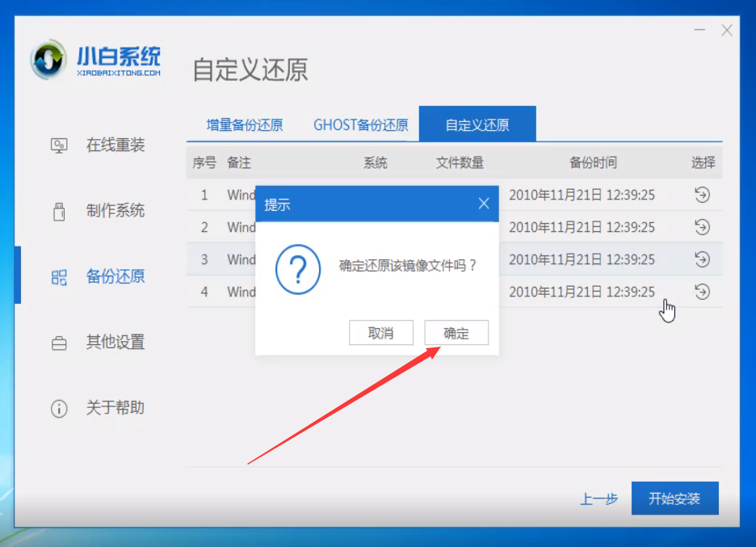Confirm restore by clicking 确定
The height and width of the screenshot is (547, 756).
[456, 332]
